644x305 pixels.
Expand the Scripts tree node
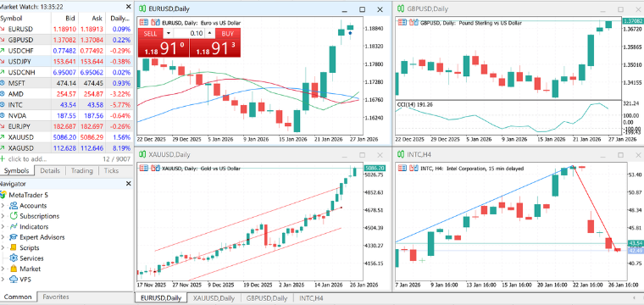pyautogui.click(x=3, y=248)
